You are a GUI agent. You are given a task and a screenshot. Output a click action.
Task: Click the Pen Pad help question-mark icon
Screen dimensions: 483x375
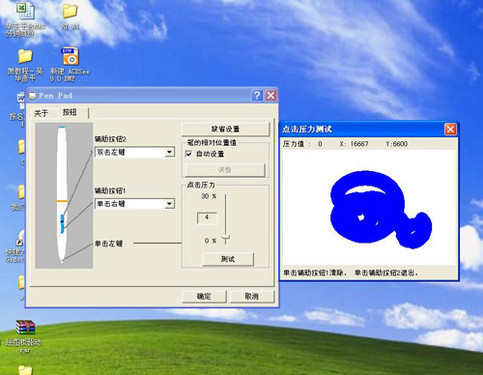[257, 96]
